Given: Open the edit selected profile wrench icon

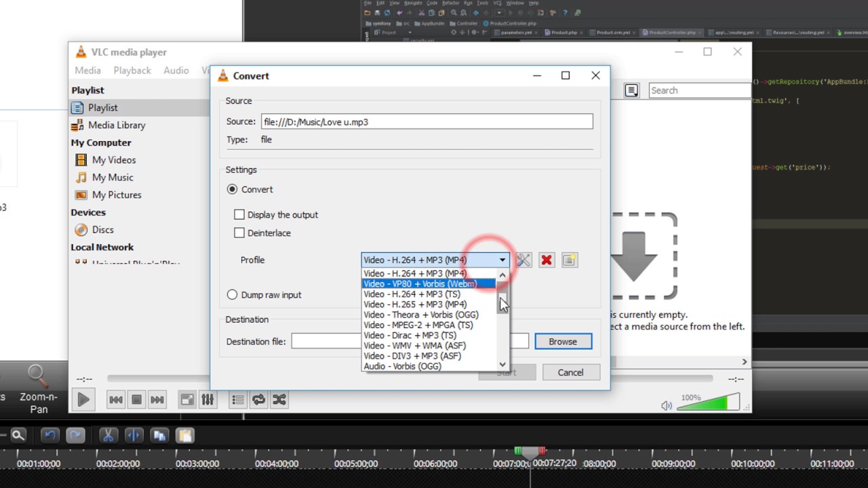Looking at the screenshot, I should click(x=524, y=260).
